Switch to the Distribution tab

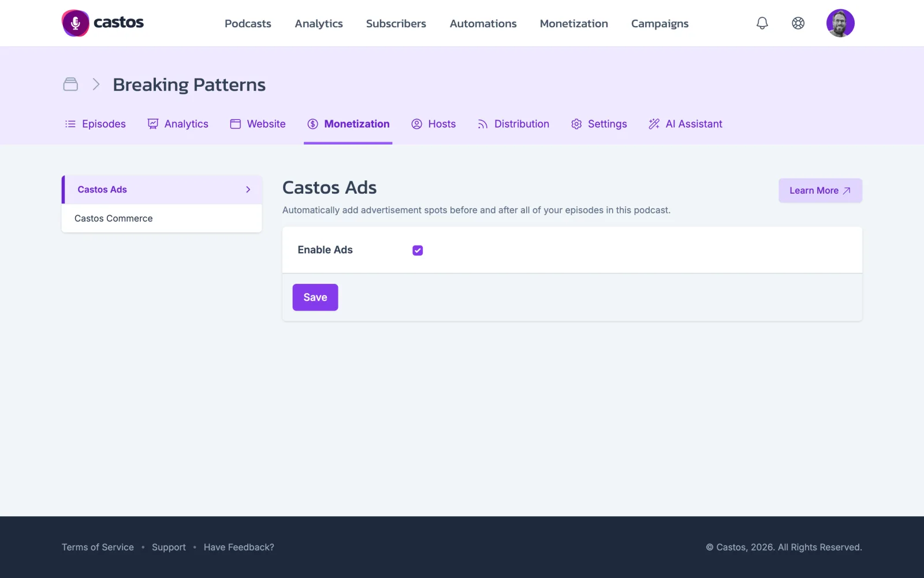click(x=513, y=124)
